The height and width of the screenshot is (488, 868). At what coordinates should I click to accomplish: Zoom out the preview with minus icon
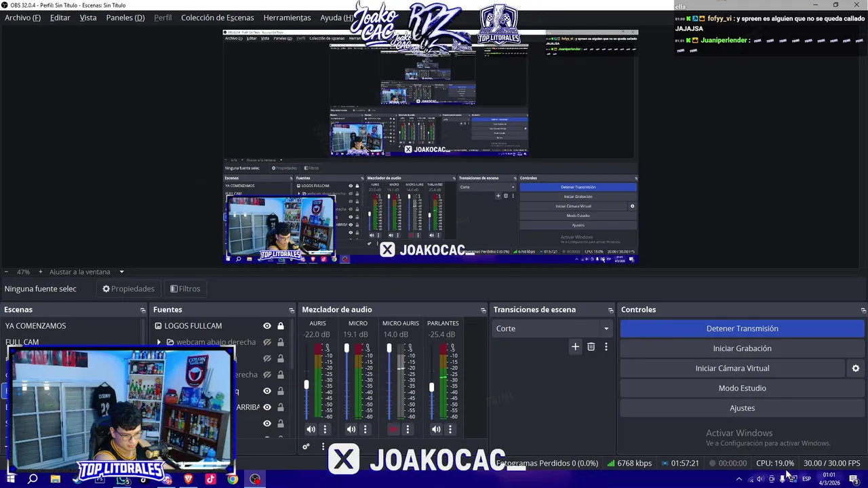[6, 272]
